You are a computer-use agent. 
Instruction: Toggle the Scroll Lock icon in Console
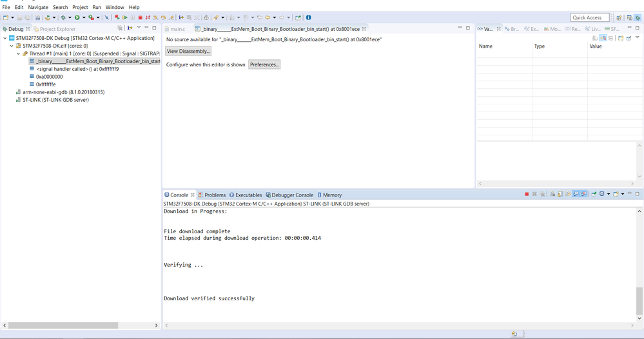(560, 194)
